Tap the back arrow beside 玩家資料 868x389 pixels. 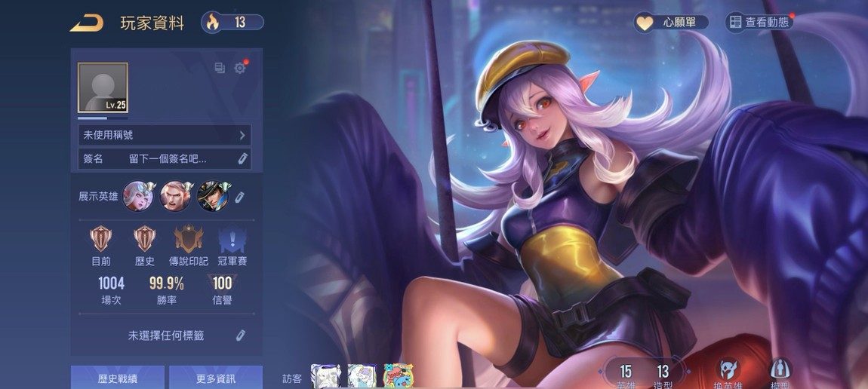[86, 23]
